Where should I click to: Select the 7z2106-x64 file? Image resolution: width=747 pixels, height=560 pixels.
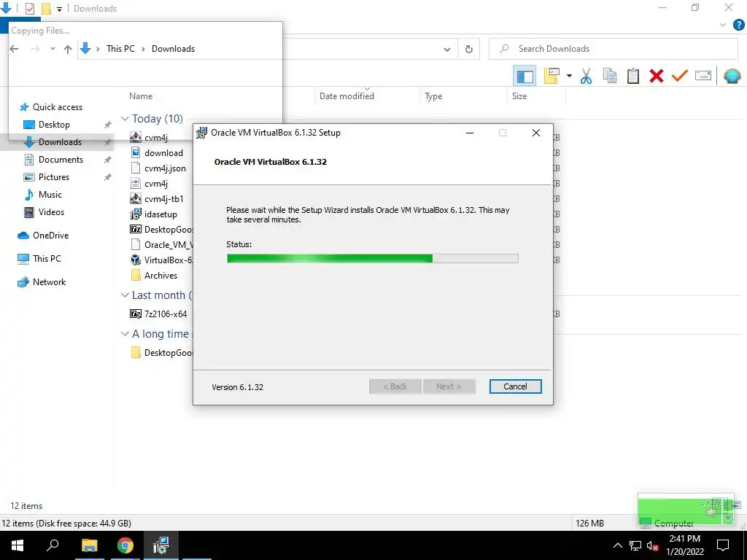point(166,314)
